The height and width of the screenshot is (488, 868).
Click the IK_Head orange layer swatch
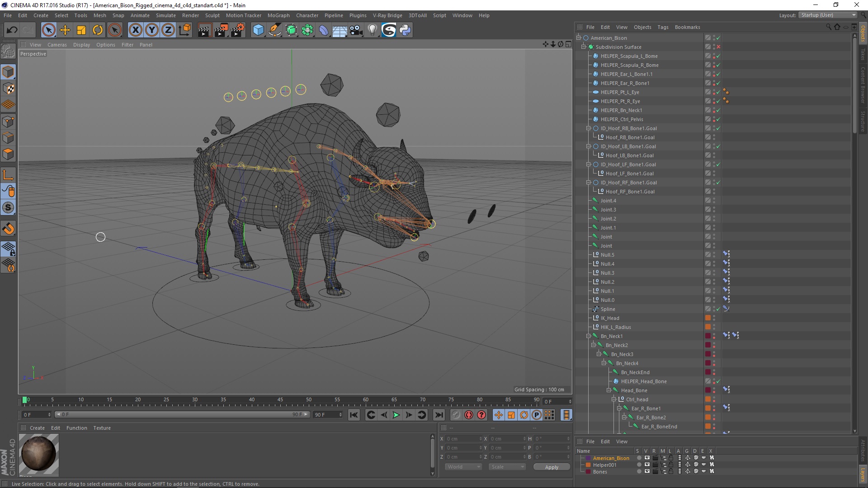coord(708,318)
